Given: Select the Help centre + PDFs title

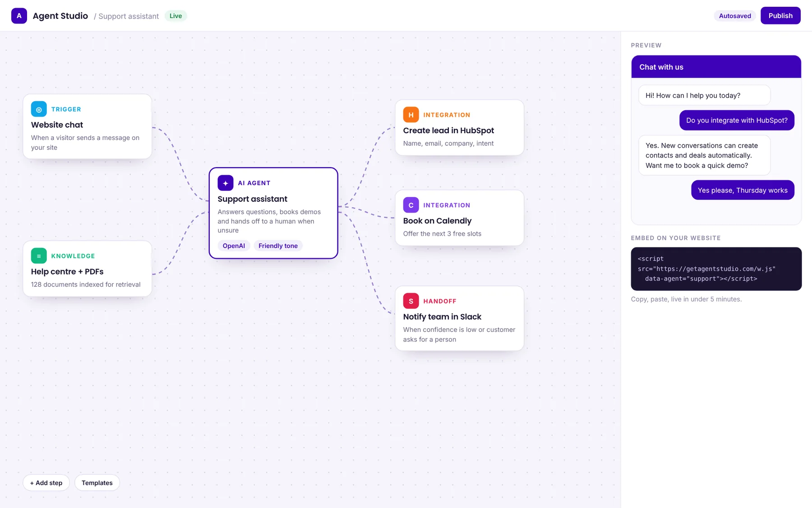Looking at the screenshot, I should (67, 271).
